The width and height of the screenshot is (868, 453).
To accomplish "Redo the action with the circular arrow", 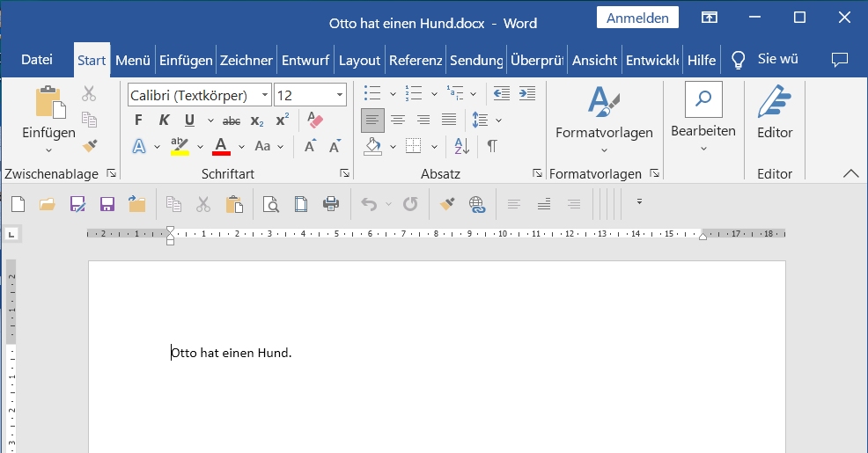I will click(410, 204).
